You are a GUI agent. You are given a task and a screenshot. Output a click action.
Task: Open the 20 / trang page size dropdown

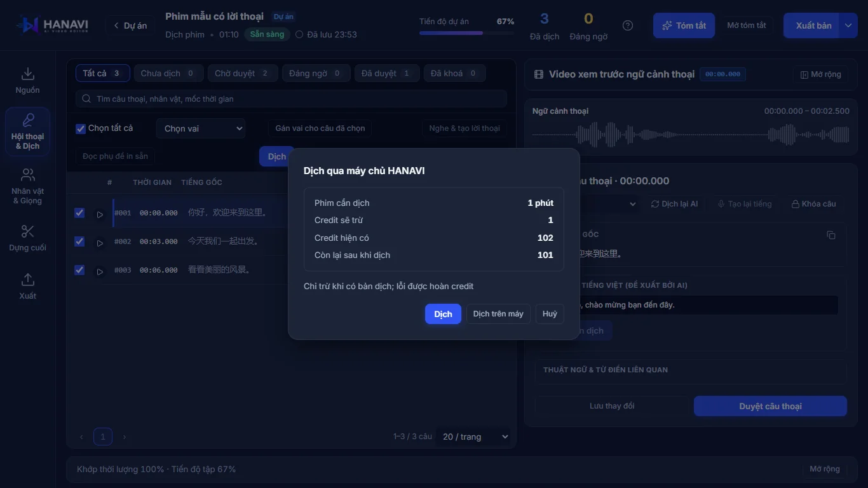click(x=475, y=437)
